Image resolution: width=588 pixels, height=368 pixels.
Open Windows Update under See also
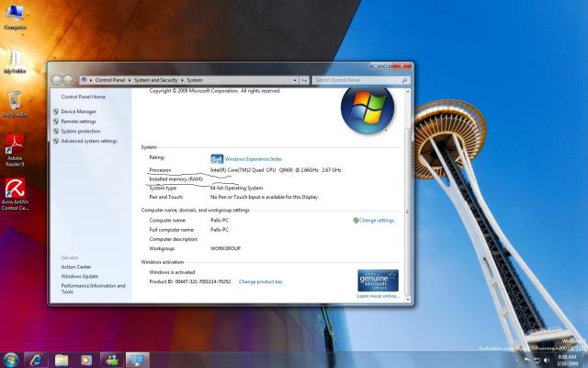pos(80,276)
